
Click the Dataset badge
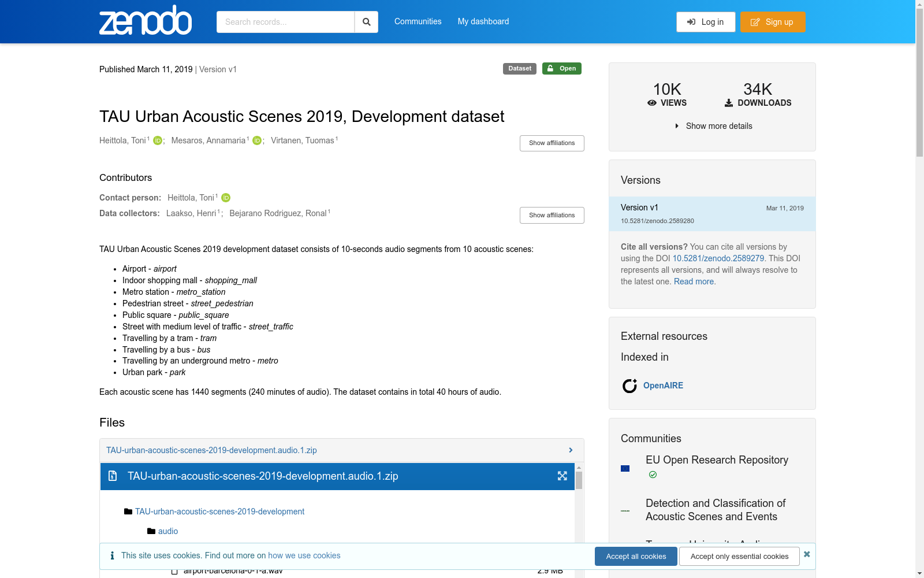click(520, 68)
